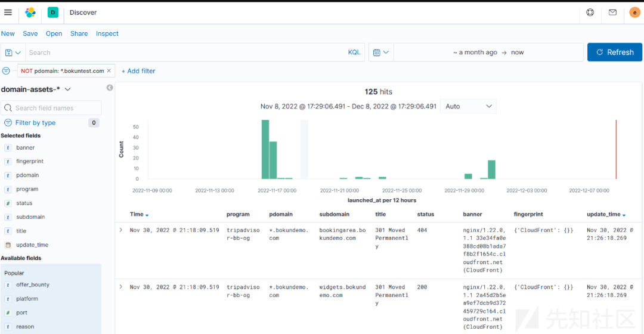Click into the Search query input
Screen dimensions: 644x334
(x=185, y=52)
